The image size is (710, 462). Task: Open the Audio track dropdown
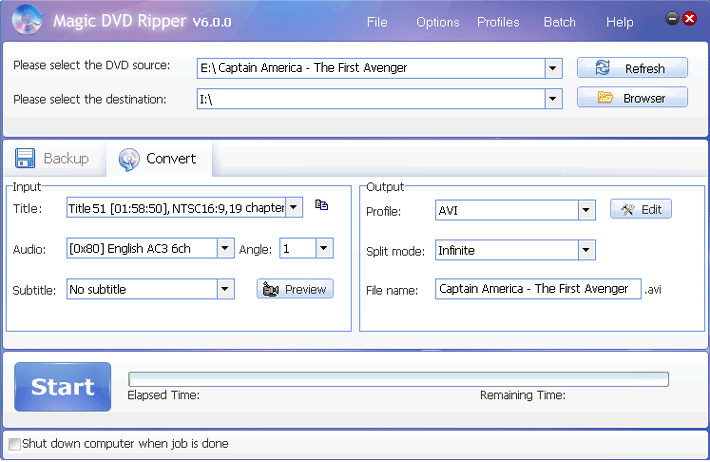(x=225, y=248)
